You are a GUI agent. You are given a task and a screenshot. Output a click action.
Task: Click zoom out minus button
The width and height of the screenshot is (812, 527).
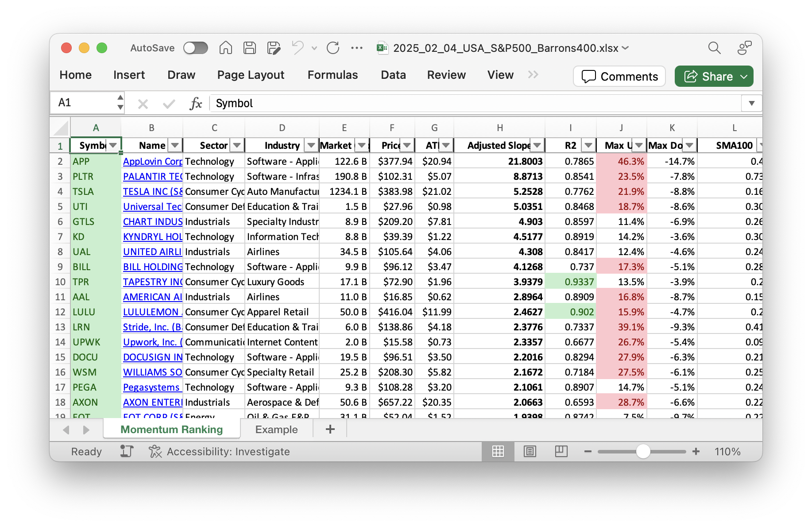tap(588, 451)
